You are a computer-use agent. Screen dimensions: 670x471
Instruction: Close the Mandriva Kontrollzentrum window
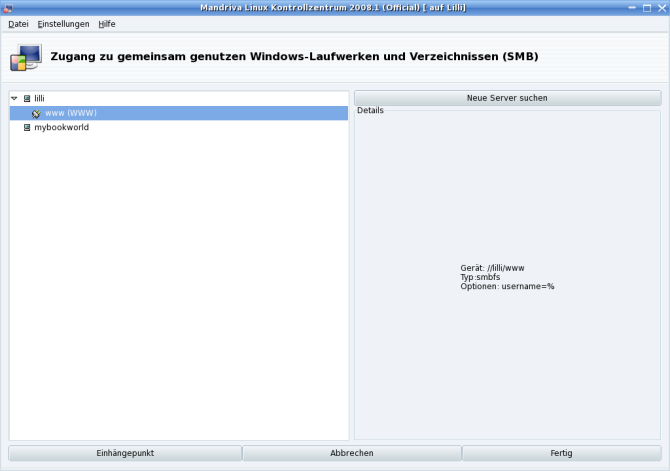pos(660,7)
